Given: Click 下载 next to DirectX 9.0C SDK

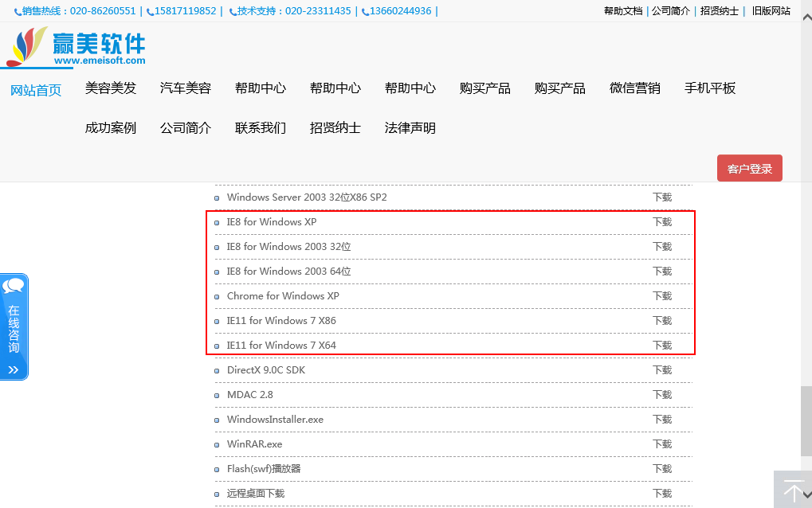Looking at the screenshot, I should click(x=662, y=370).
